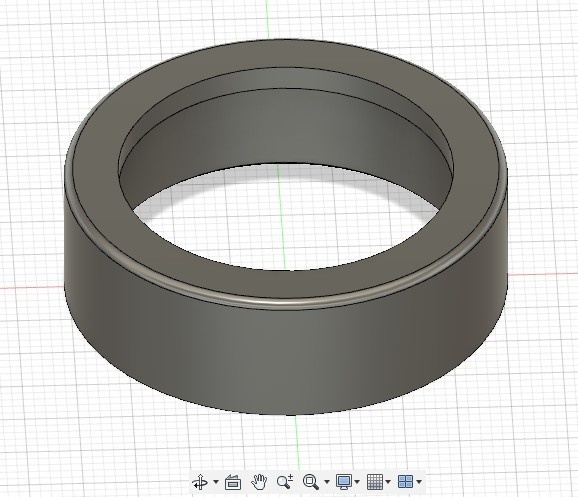
Task: Select the Zoom plus-minus magnifier tool
Action: (x=285, y=482)
